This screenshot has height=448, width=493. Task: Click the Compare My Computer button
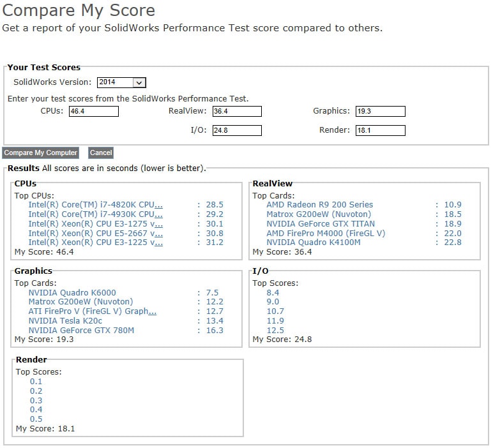(x=41, y=153)
